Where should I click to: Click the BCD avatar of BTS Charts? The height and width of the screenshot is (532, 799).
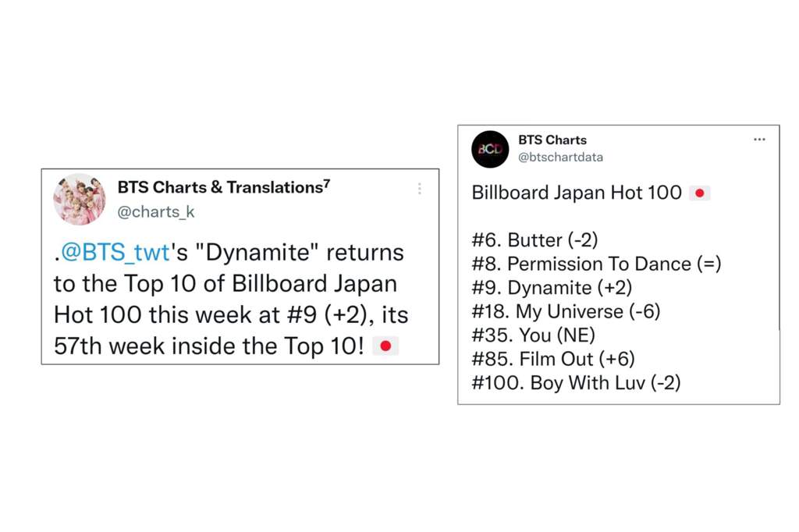490,149
